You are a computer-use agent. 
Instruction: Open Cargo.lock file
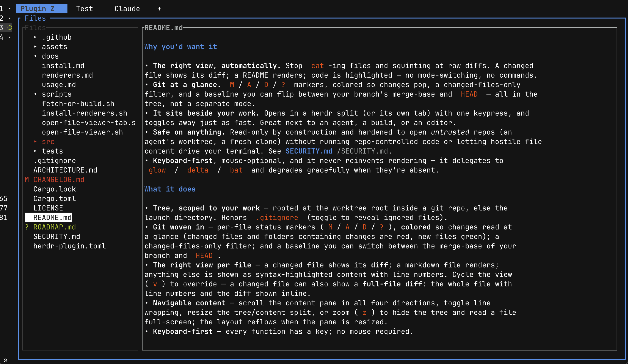[55, 189]
